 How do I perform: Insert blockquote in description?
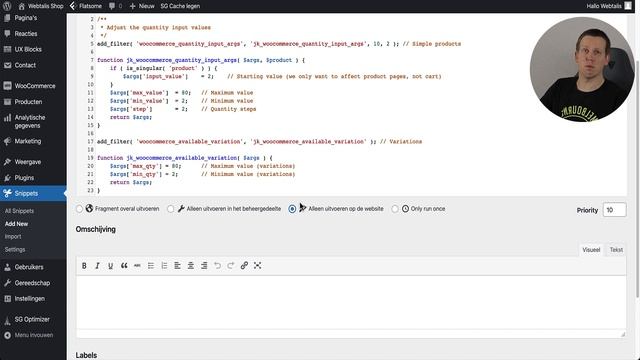[x=124, y=265]
